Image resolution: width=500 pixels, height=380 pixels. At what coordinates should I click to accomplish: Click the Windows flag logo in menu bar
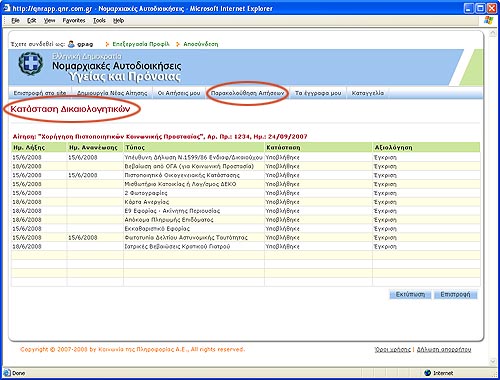(488, 20)
